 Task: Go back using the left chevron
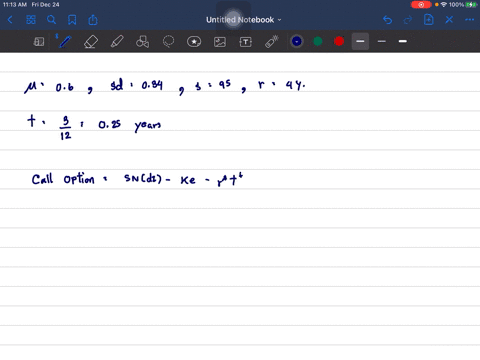pyautogui.click(x=10, y=20)
